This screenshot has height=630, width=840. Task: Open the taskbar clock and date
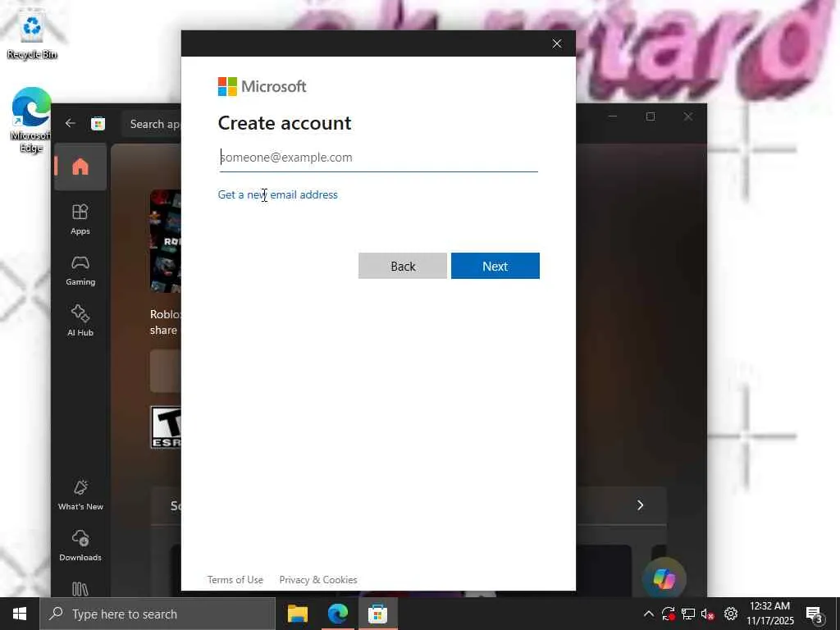pyautogui.click(x=769, y=614)
